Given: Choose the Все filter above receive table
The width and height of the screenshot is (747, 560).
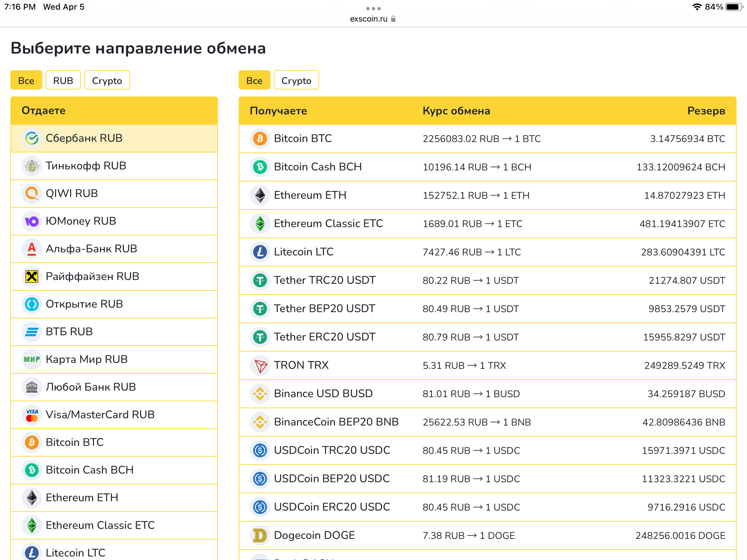Looking at the screenshot, I should click(x=254, y=81).
